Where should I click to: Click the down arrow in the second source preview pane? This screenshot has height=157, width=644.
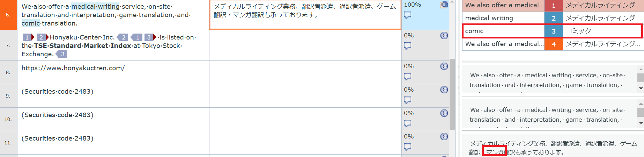click(641, 123)
